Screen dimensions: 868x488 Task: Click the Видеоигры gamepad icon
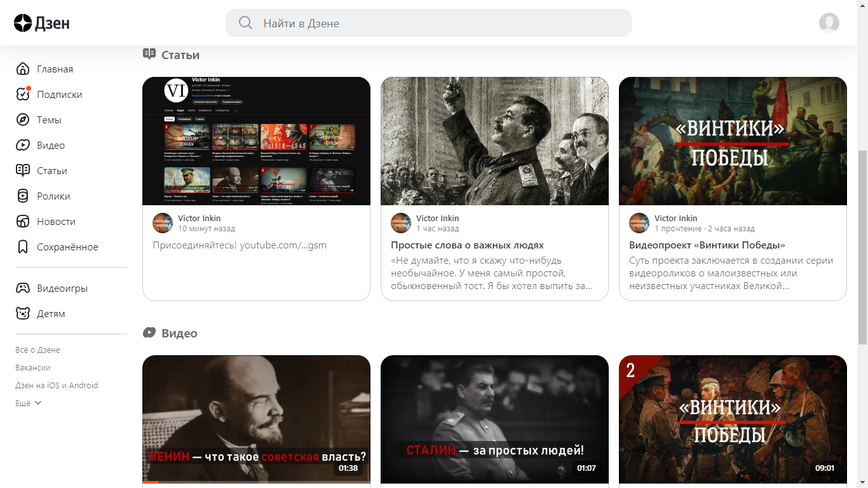point(23,288)
